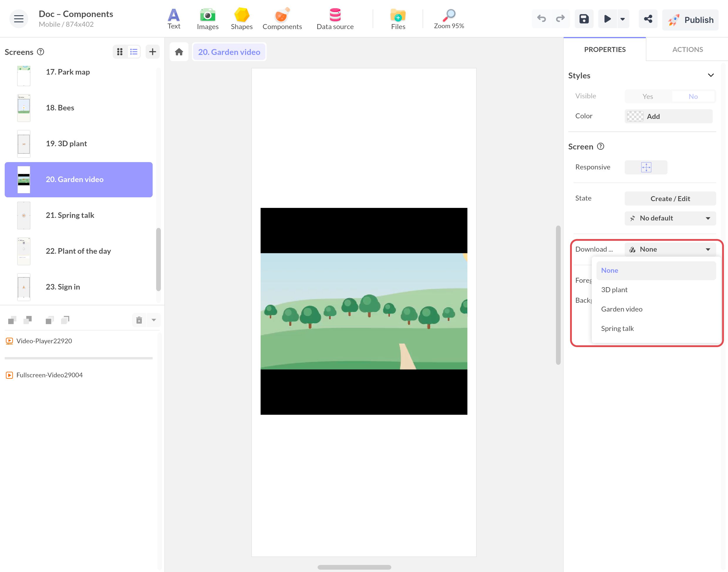The image size is (728, 572).
Task: Collapse the Styles section chevron
Action: tap(711, 75)
